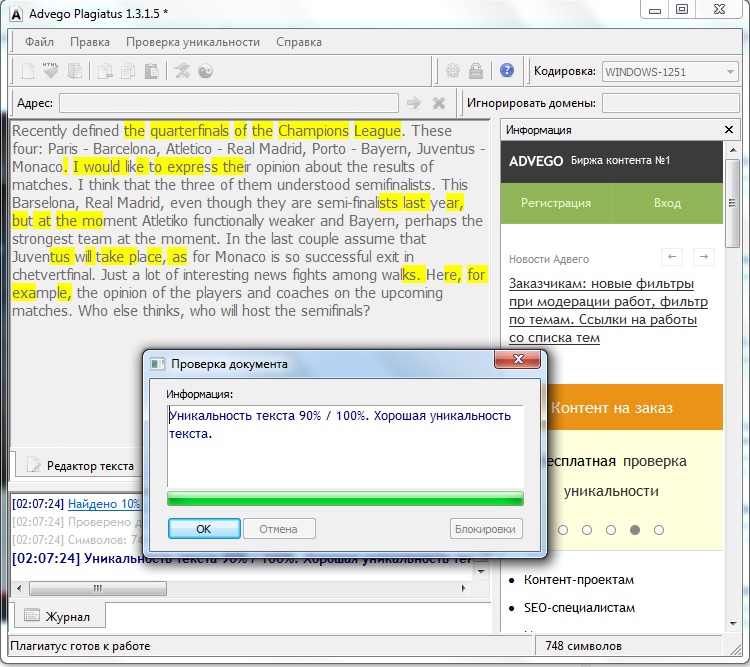
Task: Start quick uniqueness check icon
Action: coord(182,71)
